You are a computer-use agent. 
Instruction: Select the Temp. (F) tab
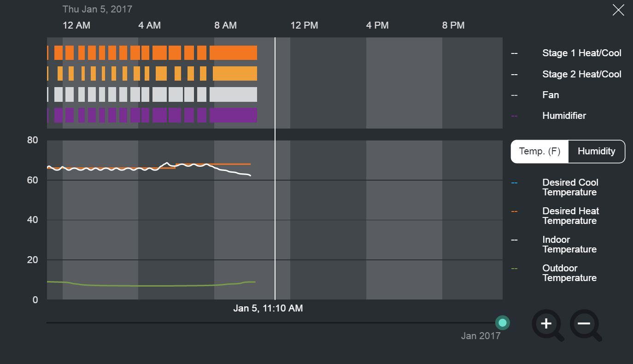tap(539, 151)
